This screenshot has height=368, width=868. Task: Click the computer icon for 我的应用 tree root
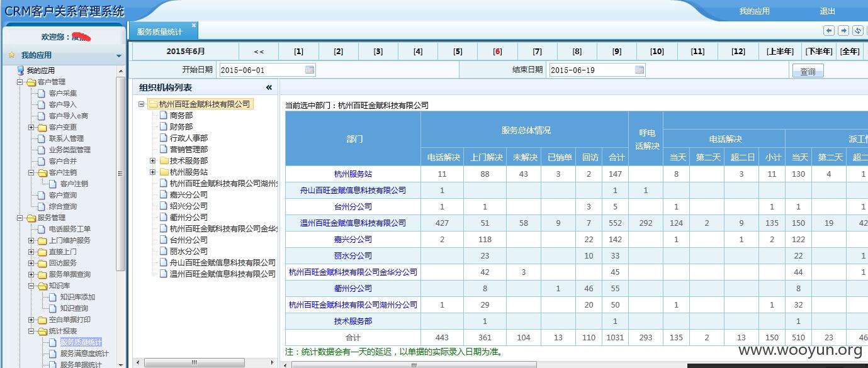(21, 70)
